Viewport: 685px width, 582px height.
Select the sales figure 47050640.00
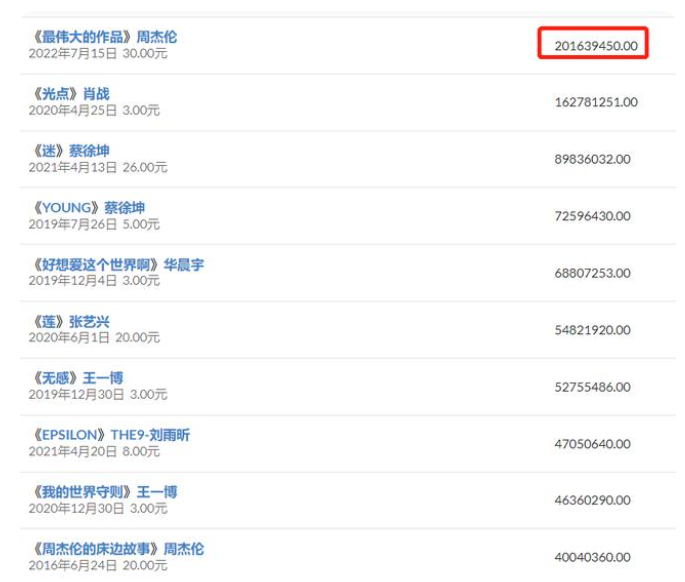592,444
